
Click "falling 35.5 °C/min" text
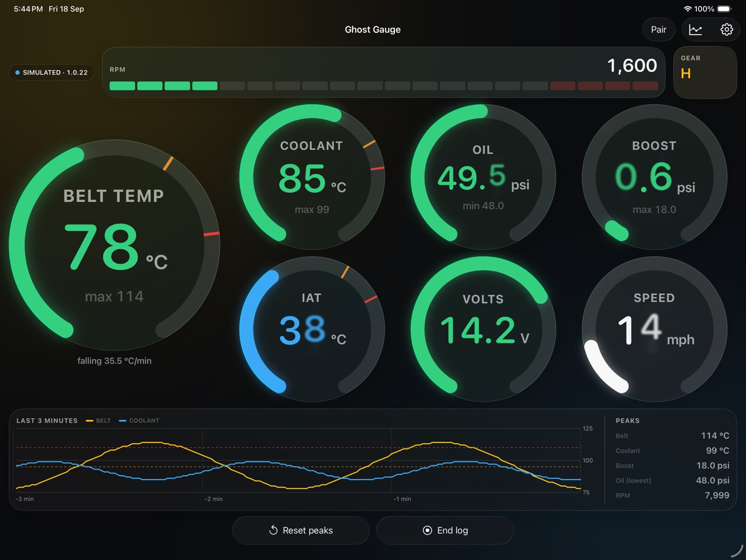pyautogui.click(x=115, y=360)
